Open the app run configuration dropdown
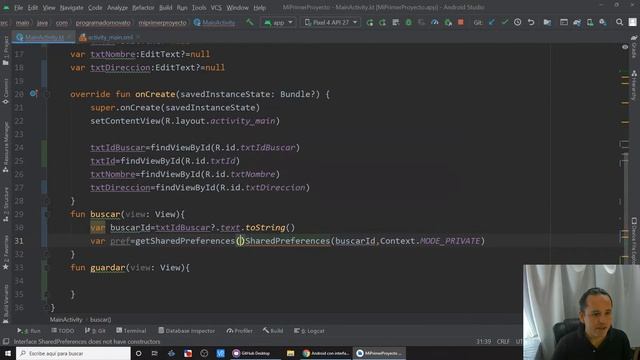This screenshot has height=360, width=640. (278, 22)
